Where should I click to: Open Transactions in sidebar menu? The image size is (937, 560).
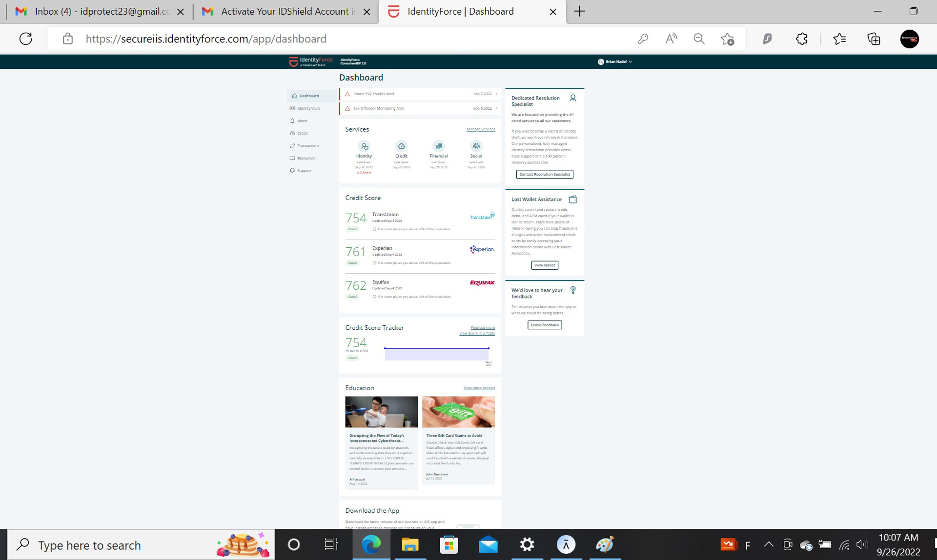(x=308, y=146)
